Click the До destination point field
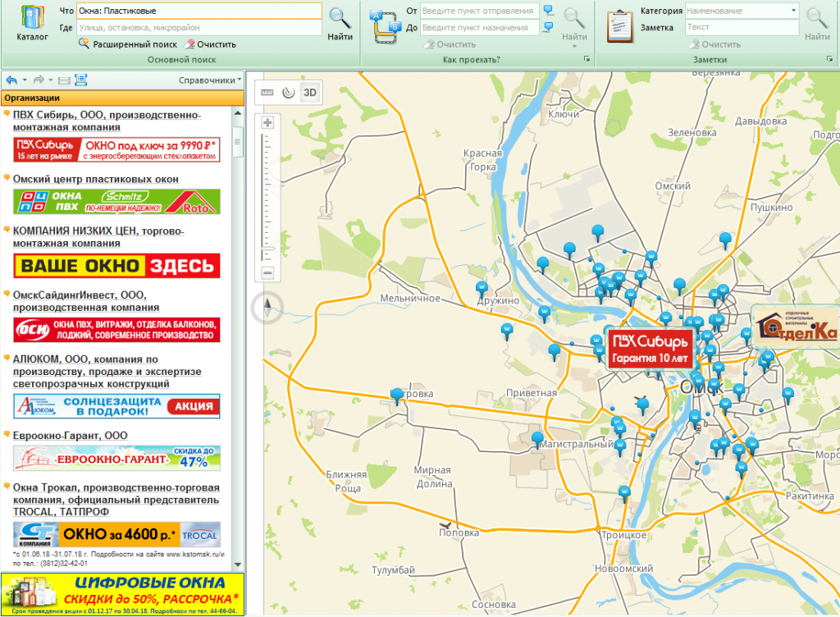 tap(479, 27)
